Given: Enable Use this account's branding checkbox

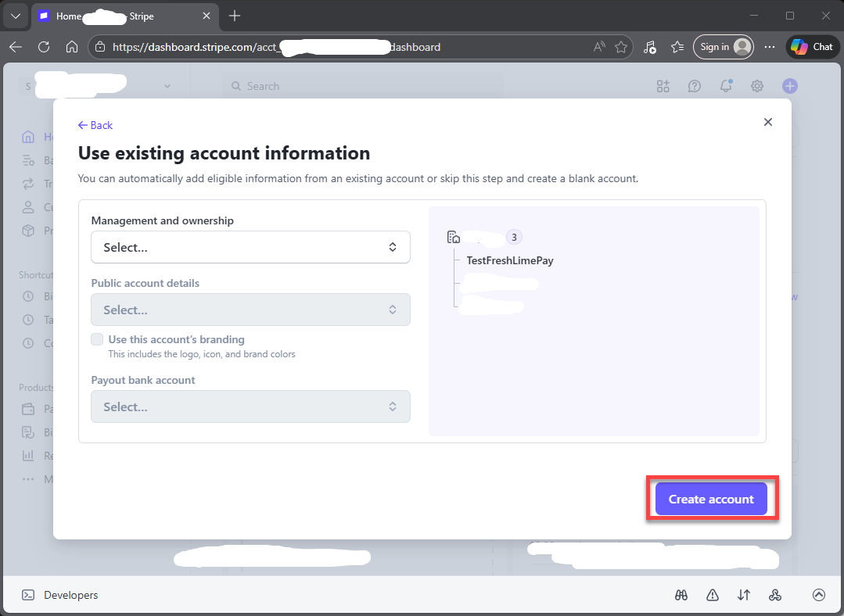Looking at the screenshot, I should click(x=97, y=339).
